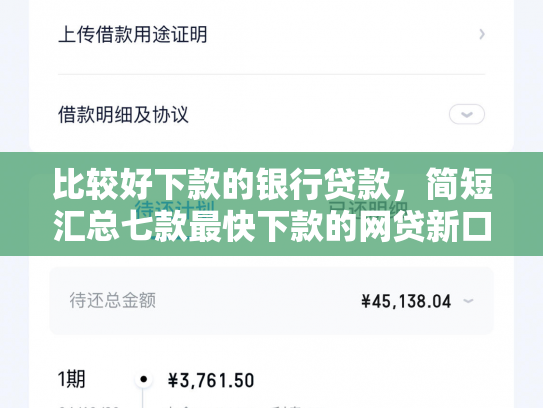Click the green banner headline 比较好下款的银行贷款
543x408 pixels.
[224, 184]
